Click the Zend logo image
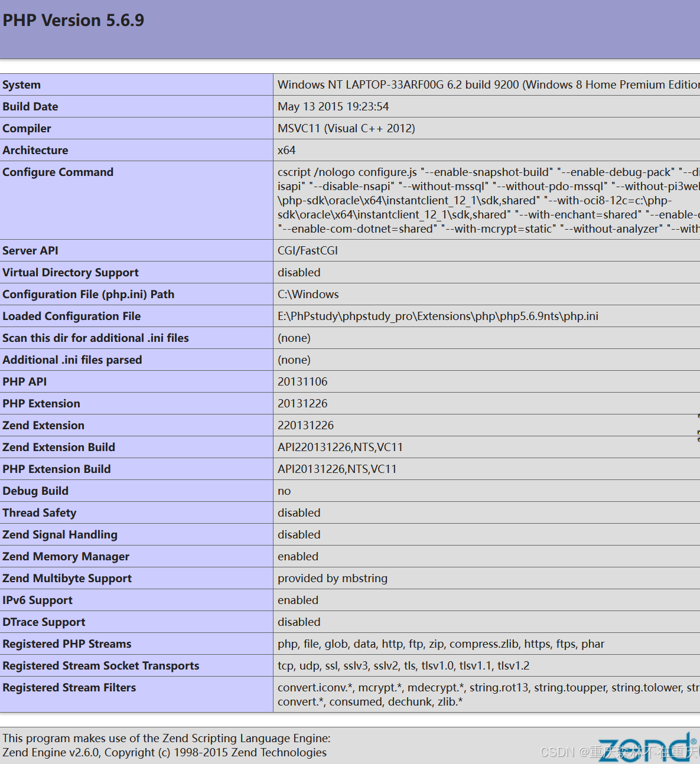Image resolution: width=700 pixels, height=764 pixels. [649, 747]
